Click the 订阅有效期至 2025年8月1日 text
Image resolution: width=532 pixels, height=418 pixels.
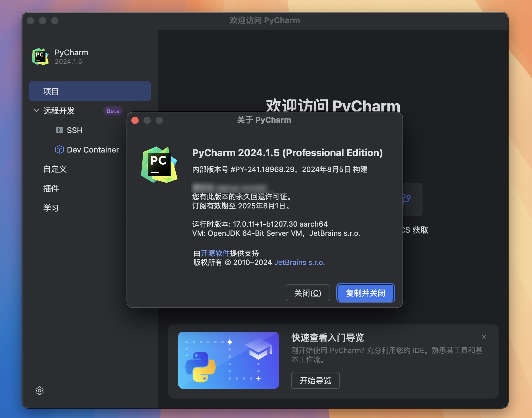pyautogui.click(x=242, y=206)
